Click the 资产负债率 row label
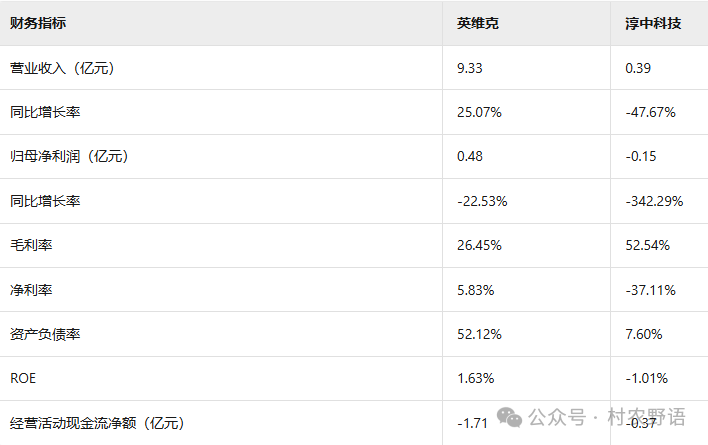Image resolution: width=708 pixels, height=445 pixels. (x=45, y=334)
